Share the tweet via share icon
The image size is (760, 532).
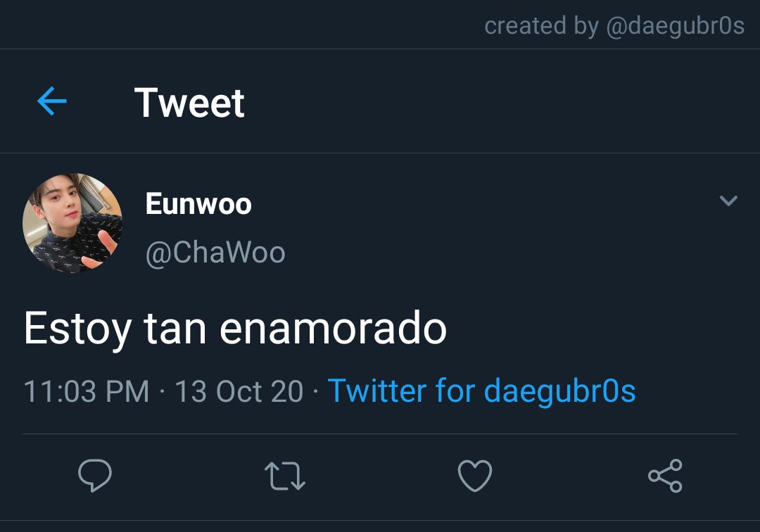(x=666, y=476)
